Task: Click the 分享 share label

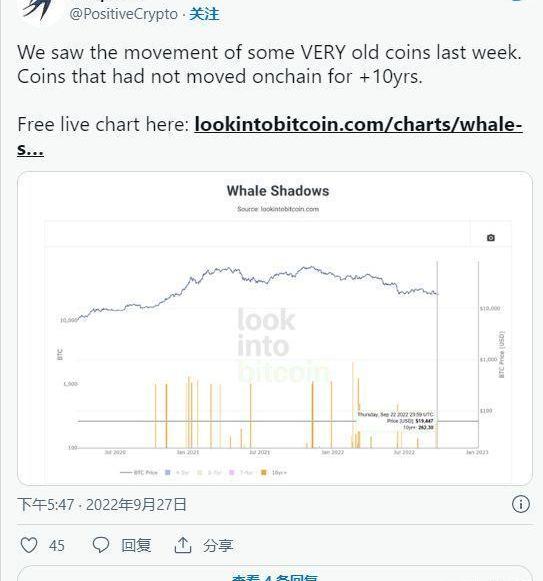Action: [218, 545]
